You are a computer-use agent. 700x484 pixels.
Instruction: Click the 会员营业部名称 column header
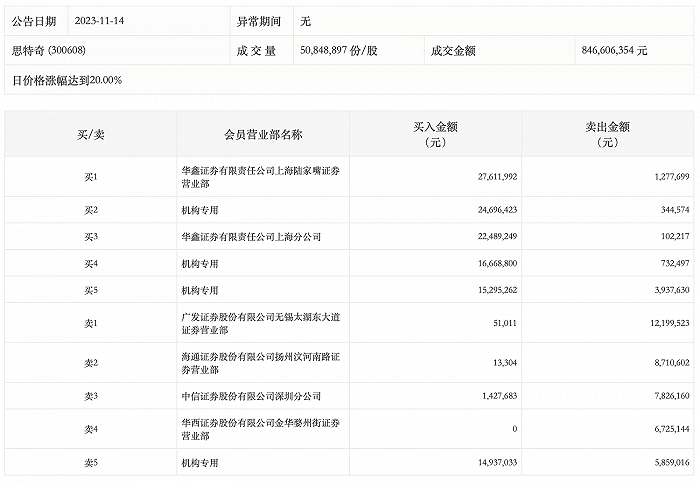(x=263, y=134)
